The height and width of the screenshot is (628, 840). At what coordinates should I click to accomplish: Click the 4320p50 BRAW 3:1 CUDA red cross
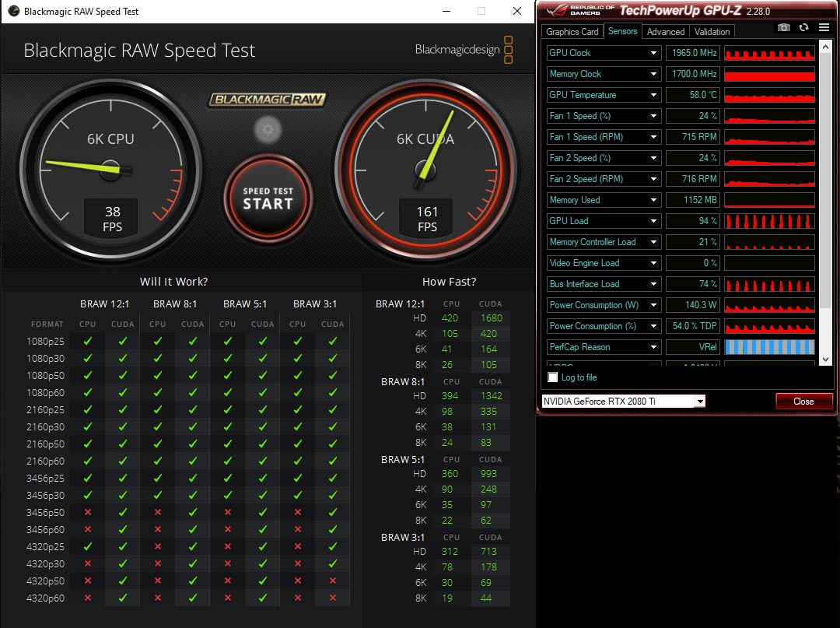[x=333, y=581]
